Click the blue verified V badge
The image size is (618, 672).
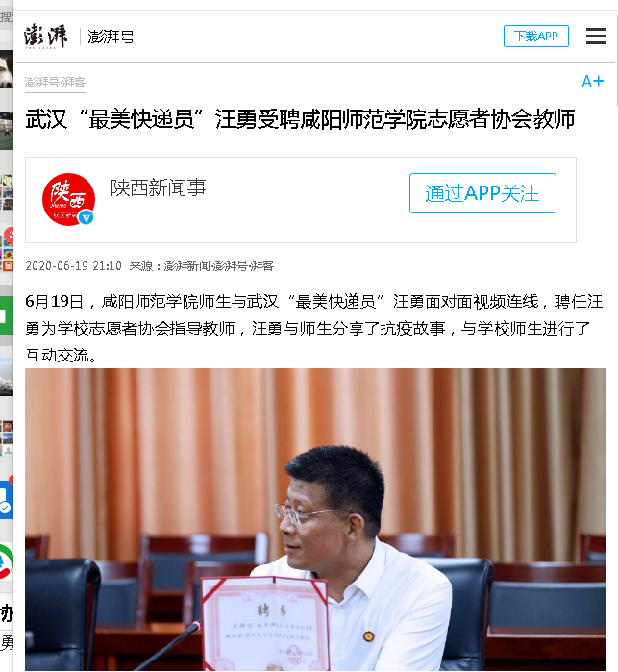[87, 217]
